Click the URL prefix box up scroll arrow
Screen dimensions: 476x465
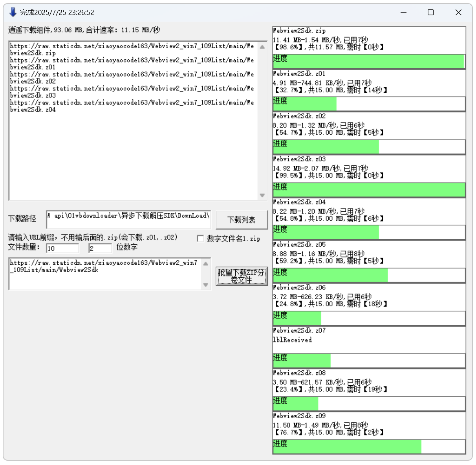(206, 264)
